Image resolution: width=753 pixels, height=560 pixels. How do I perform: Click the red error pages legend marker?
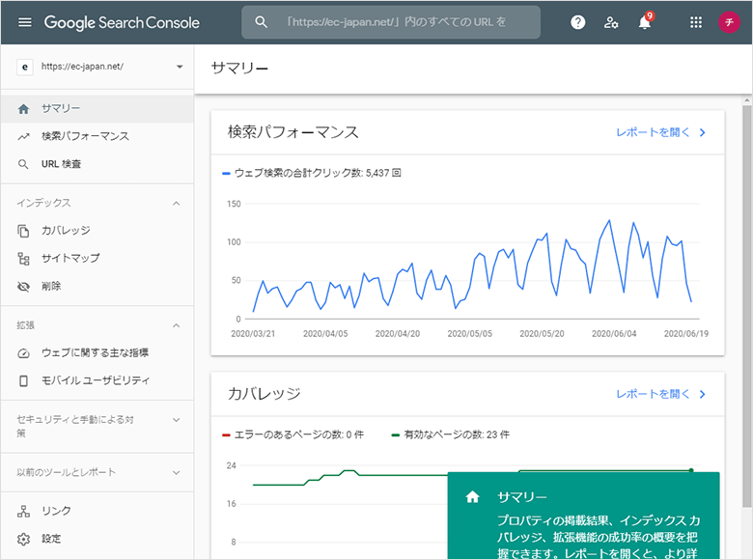pos(226,435)
